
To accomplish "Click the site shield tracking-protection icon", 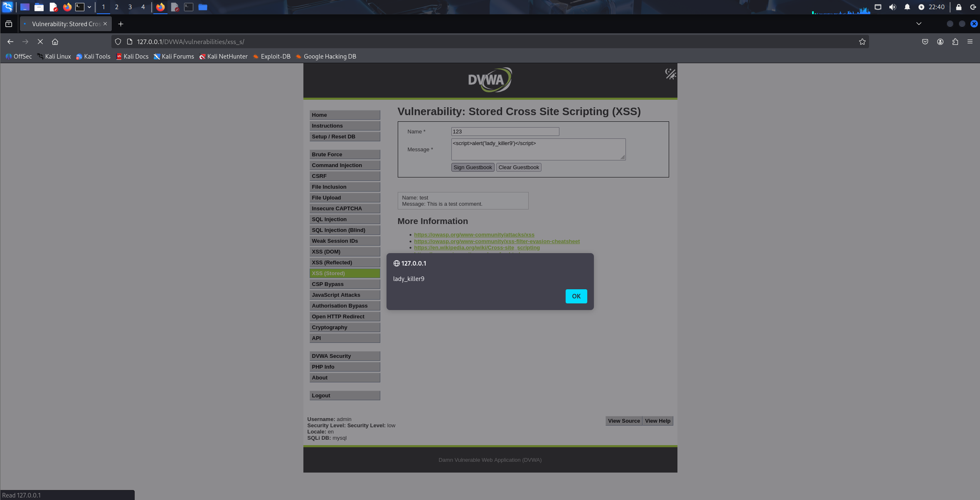I will point(118,42).
